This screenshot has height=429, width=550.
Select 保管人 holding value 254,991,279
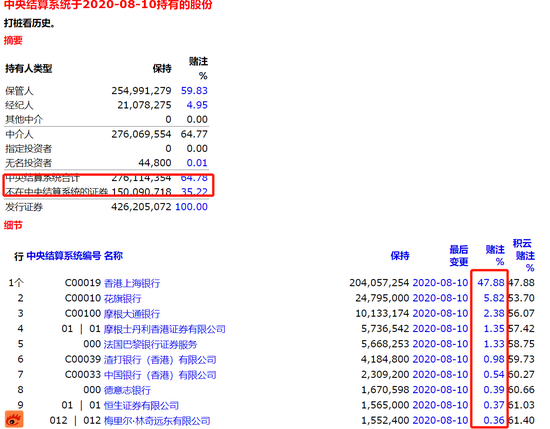(141, 91)
